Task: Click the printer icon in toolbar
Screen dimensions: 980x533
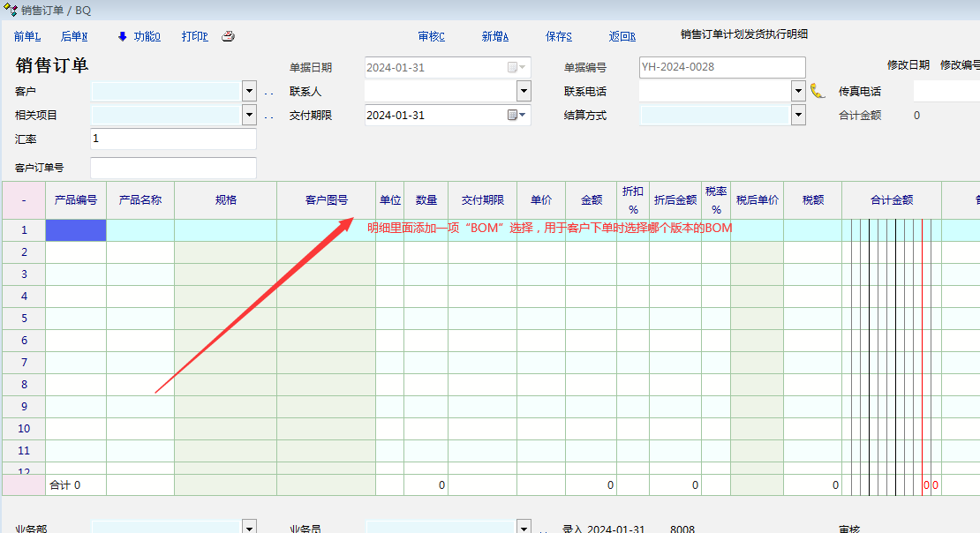Action: pyautogui.click(x=228, y=37)
